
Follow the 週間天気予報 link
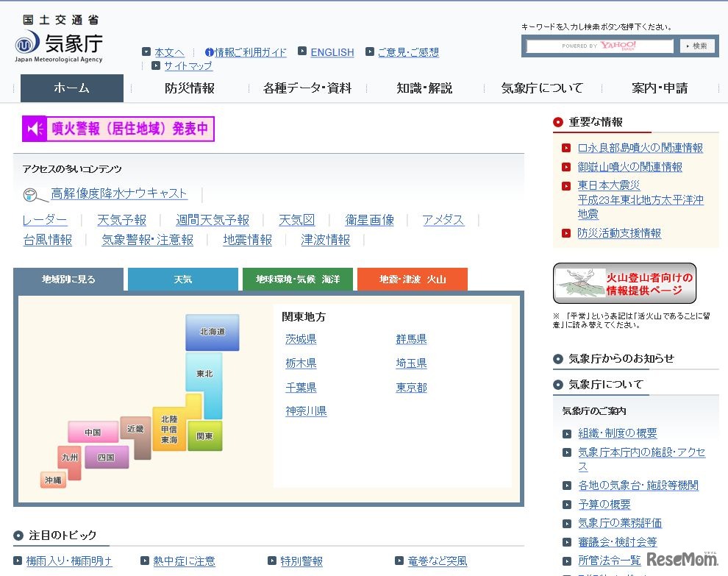212,219
